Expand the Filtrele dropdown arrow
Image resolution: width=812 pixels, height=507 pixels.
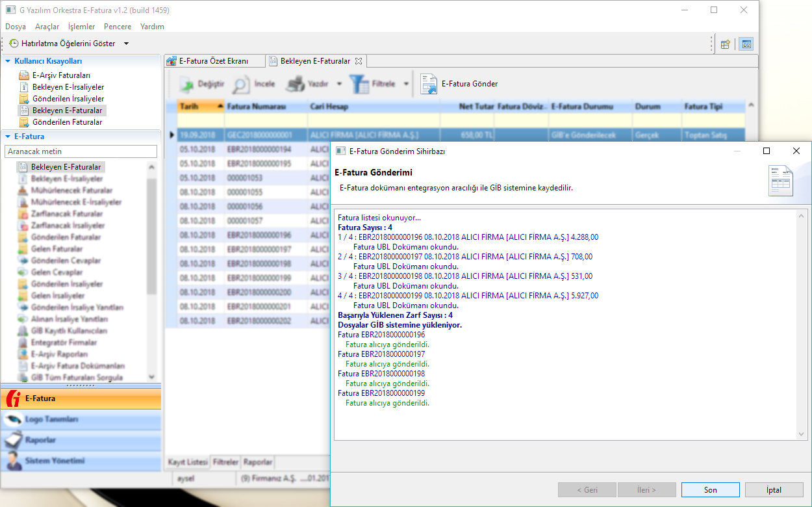pyautogui.click(x=406, y=84)
